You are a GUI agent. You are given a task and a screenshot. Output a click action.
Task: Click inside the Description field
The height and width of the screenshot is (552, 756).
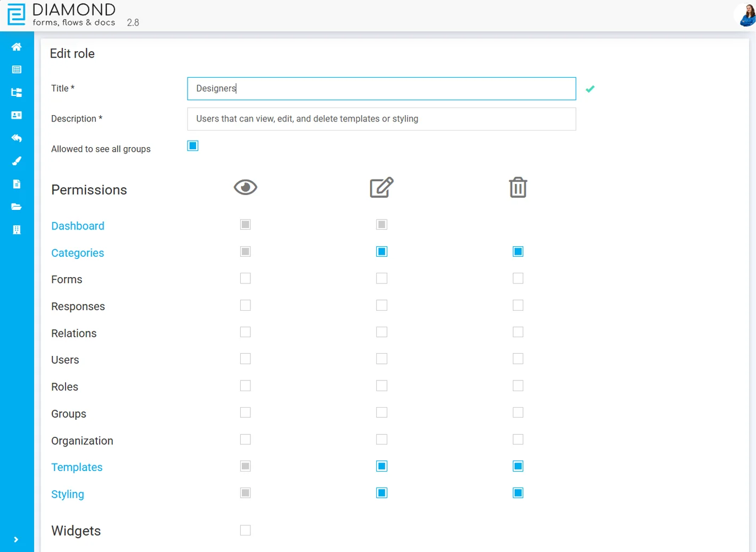coord(381,119)
